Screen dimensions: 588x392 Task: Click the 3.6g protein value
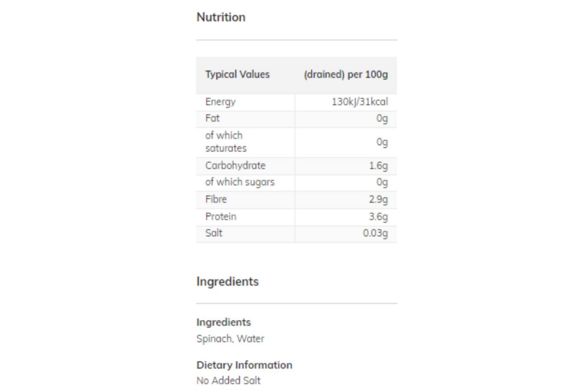379,217
